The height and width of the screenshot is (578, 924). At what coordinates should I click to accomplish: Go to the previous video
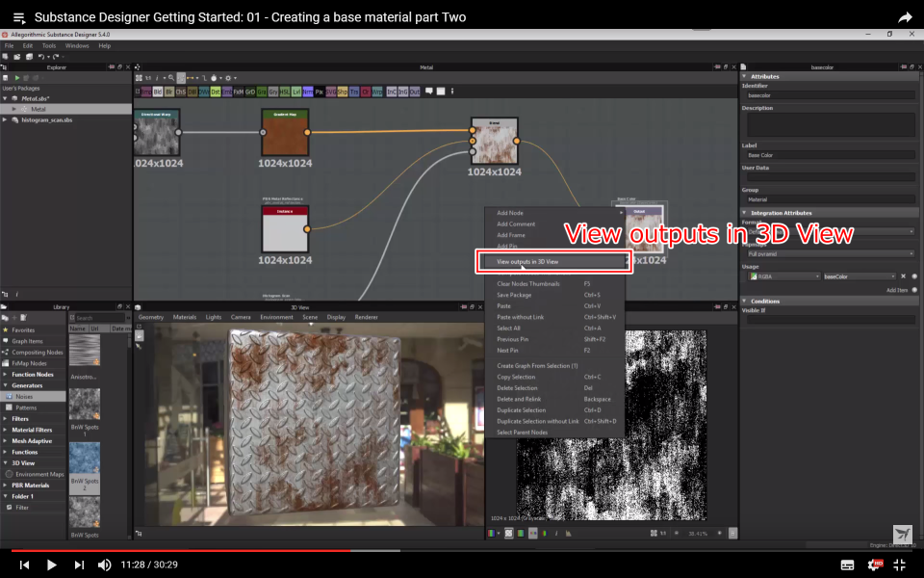point(24,565)
